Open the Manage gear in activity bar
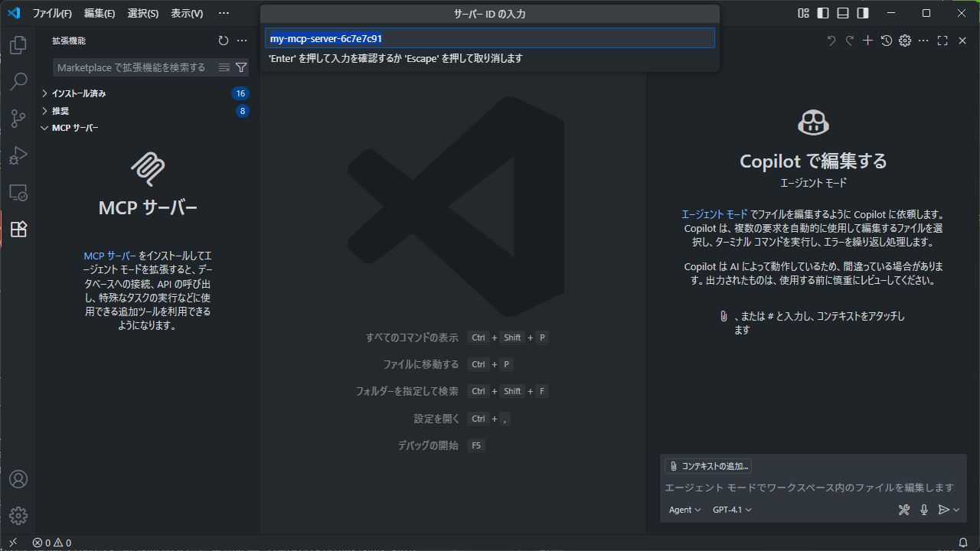 pos(18,516)
